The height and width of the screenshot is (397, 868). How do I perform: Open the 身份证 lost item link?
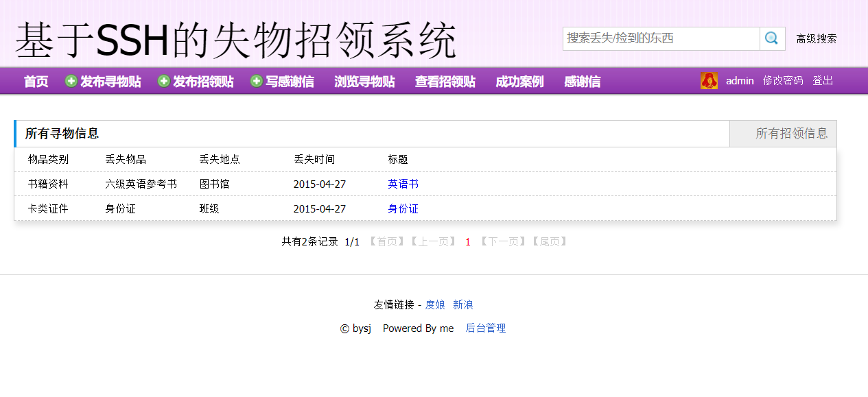pos(402,208)
